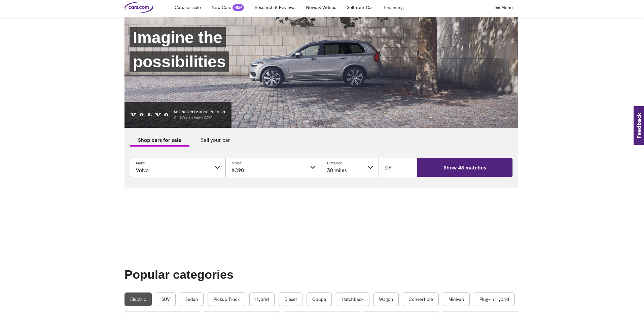This screenshot has height=313, width=644.
Task: Click the external link arrow by XC90 PHEV
Action: (223, 112)
